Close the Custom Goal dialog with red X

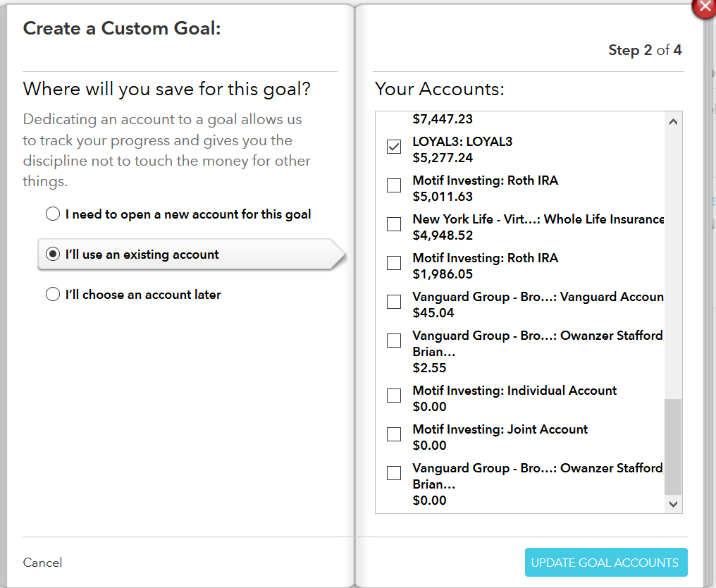(705, 7)
